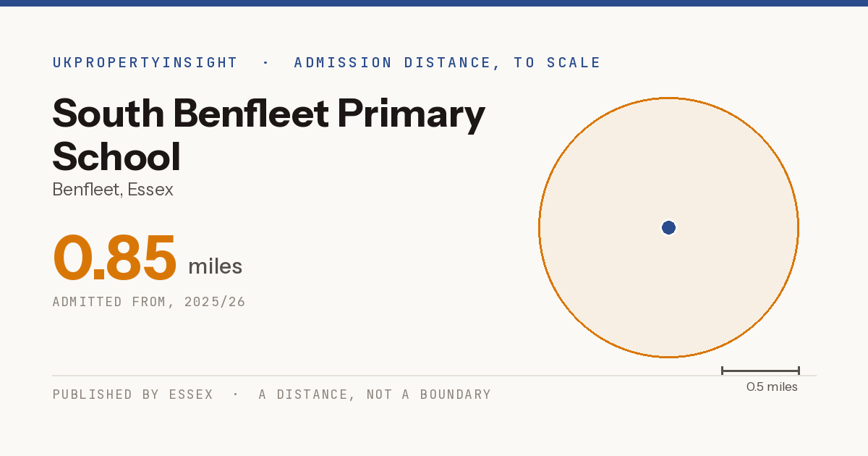Select the South Benfleet Primary School title

pyautogui.click(x=268, y=135)
